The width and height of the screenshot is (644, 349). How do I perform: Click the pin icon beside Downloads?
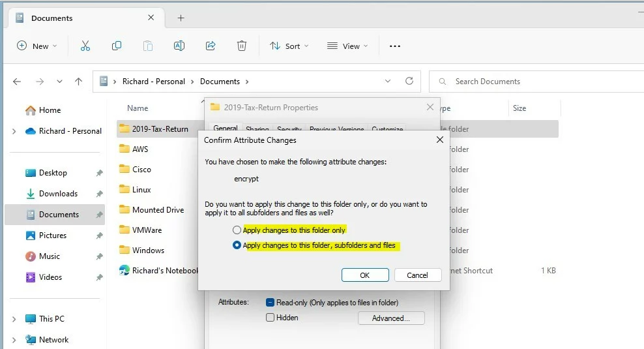99,194
